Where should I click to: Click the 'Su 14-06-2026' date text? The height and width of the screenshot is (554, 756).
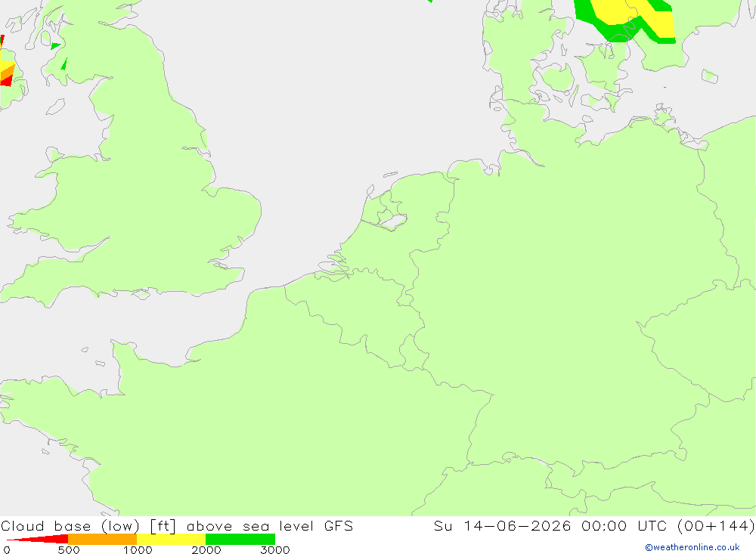(x=503, y=526)
